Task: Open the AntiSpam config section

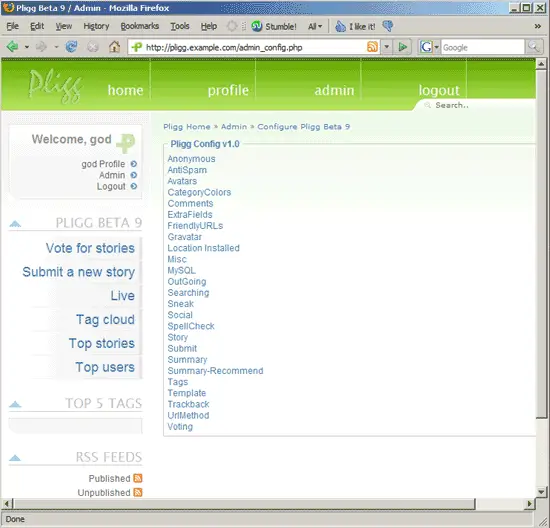Action: pos(187,170)
